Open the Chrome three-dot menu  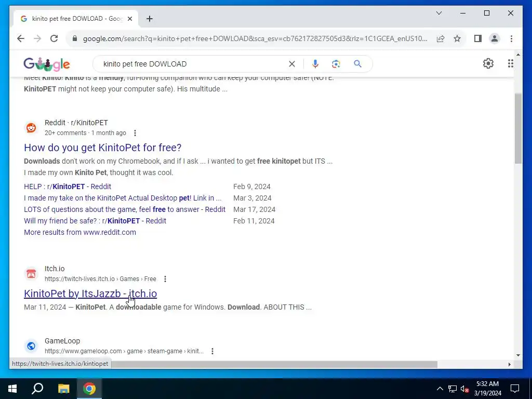[x=511, y=38]
